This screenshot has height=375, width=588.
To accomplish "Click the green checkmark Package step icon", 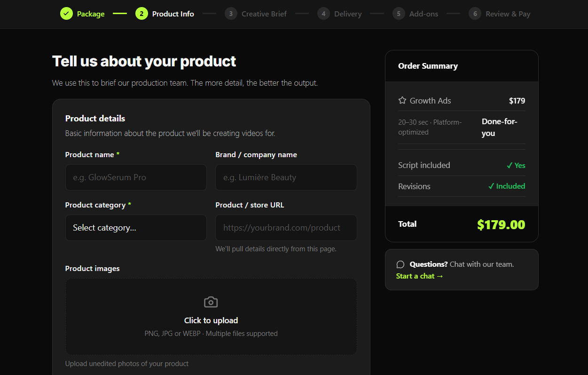I will pos(66,14).
